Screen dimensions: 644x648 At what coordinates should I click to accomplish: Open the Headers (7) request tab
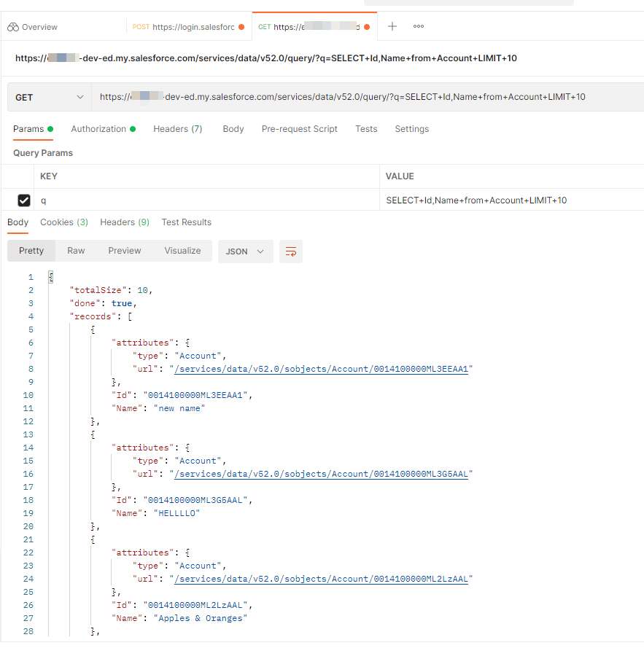coord(177,129)
